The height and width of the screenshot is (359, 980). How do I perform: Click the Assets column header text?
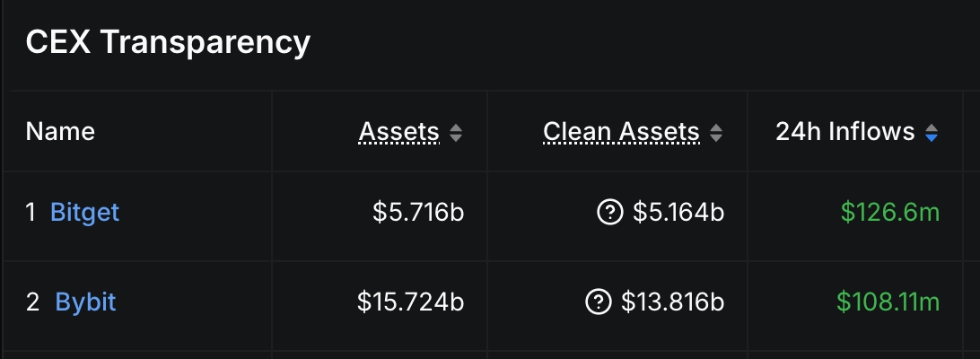point(398,133)
